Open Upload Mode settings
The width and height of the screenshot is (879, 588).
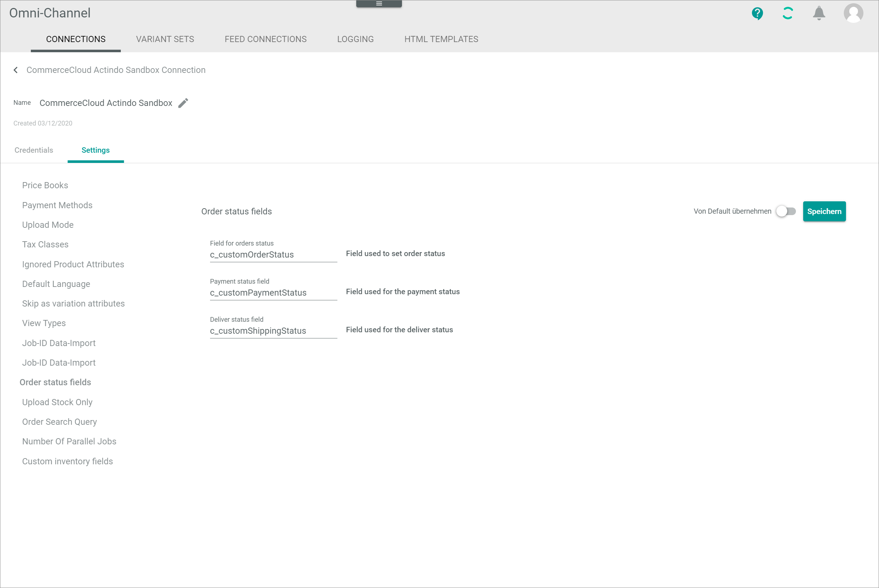(48, 225)
